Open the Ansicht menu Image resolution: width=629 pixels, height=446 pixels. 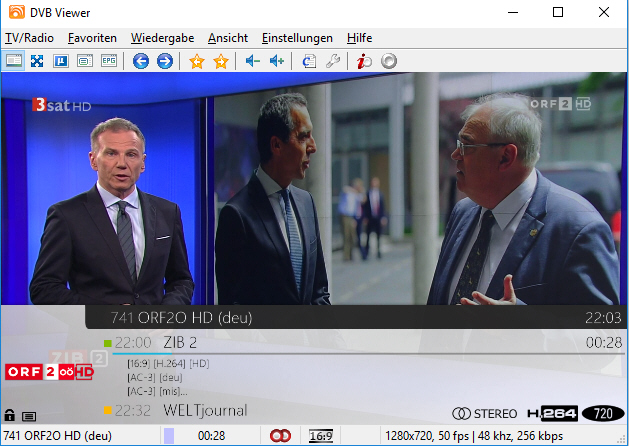click(228, 38)
